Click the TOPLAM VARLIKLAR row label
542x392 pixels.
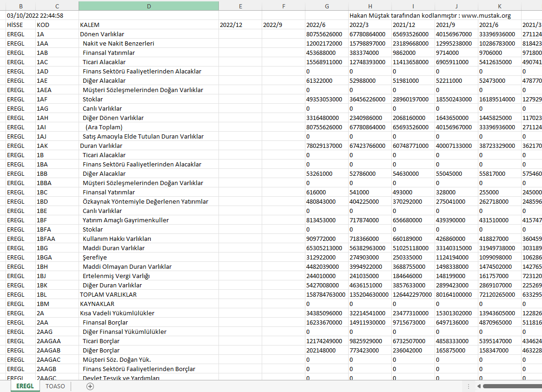[x=108, y=294]
